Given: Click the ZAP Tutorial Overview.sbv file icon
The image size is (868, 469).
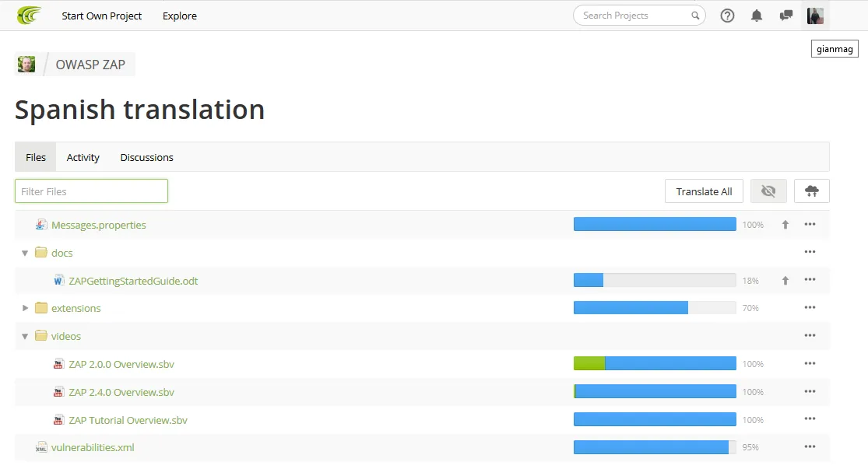Looking at the screenshot, I should click(58, 420).
